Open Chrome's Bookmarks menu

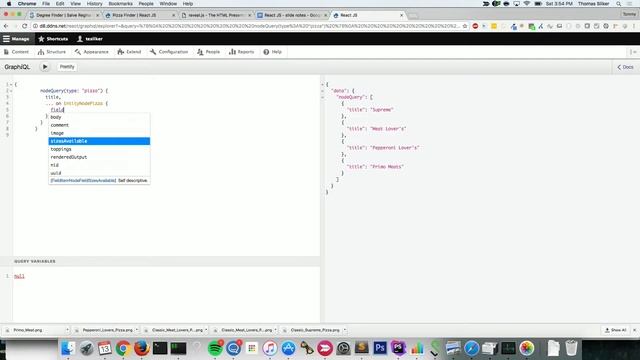tap(120, 4)
